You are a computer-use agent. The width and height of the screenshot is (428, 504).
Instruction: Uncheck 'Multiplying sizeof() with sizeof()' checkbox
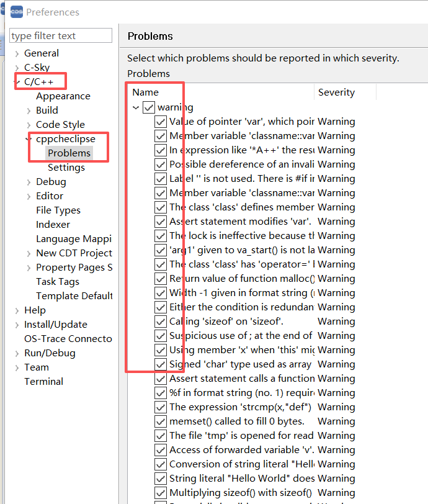pyautogui.click(x=160, y=493)
